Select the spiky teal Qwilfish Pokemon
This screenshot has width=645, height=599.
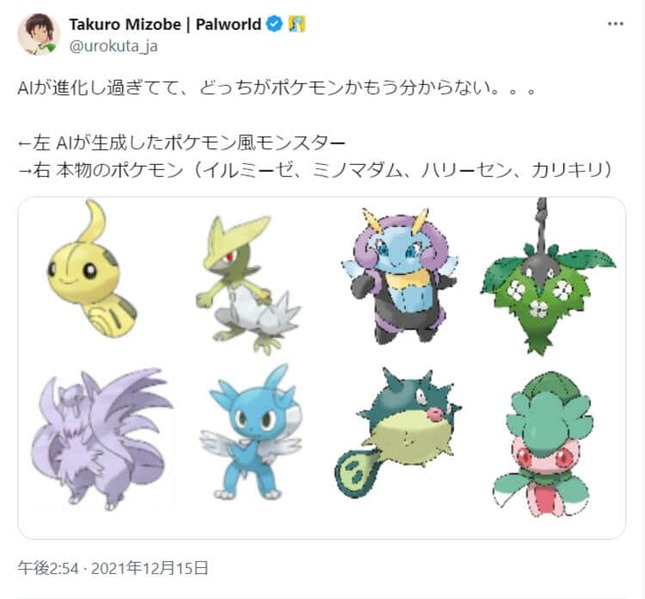[398, 432]
